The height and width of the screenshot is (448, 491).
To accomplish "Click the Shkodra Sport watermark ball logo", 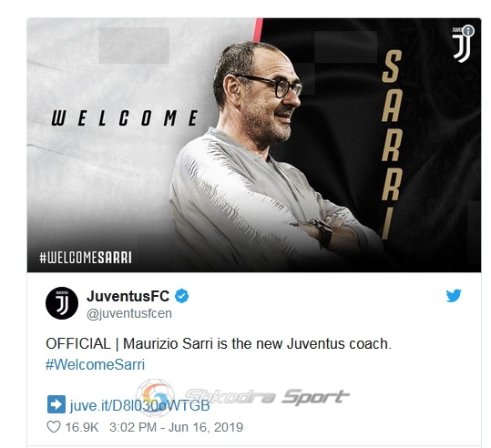I will pos(155,397).
